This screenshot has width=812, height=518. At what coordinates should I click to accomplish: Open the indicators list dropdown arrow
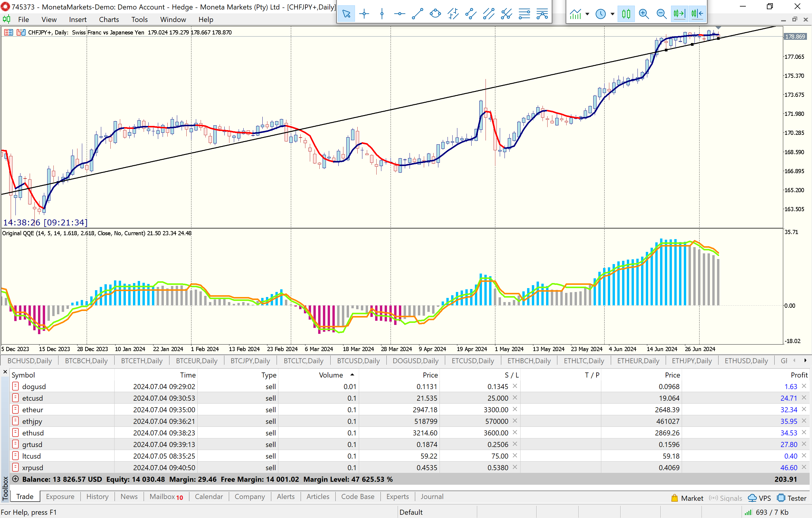click(587, 14)
